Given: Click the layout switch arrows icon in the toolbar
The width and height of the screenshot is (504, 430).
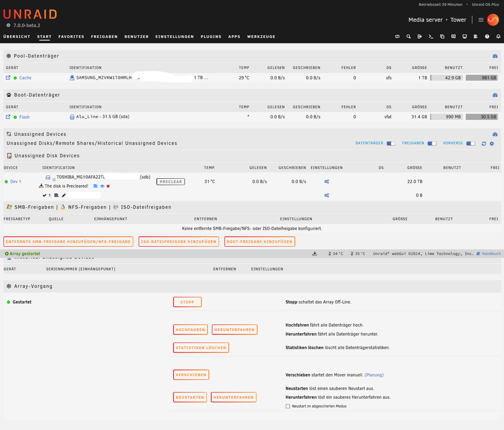Looking at the screenshot, I should [x=397, y=37].
